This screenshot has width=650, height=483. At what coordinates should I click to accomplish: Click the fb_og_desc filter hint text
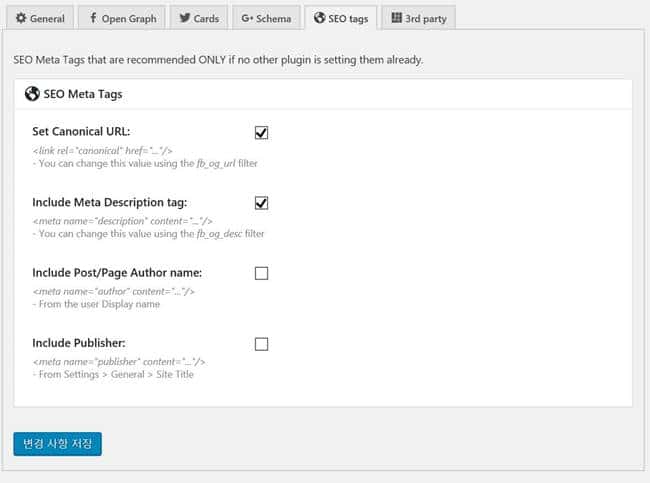148,234
